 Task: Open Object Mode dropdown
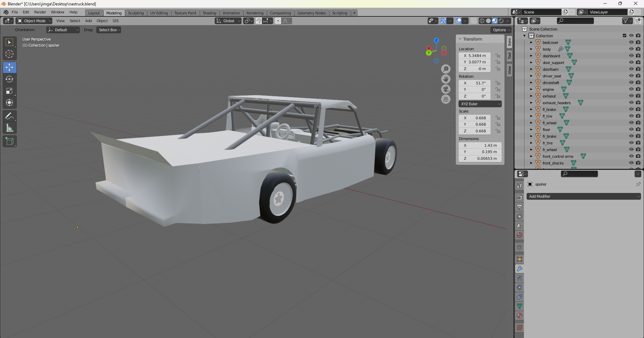pos(34,21)
